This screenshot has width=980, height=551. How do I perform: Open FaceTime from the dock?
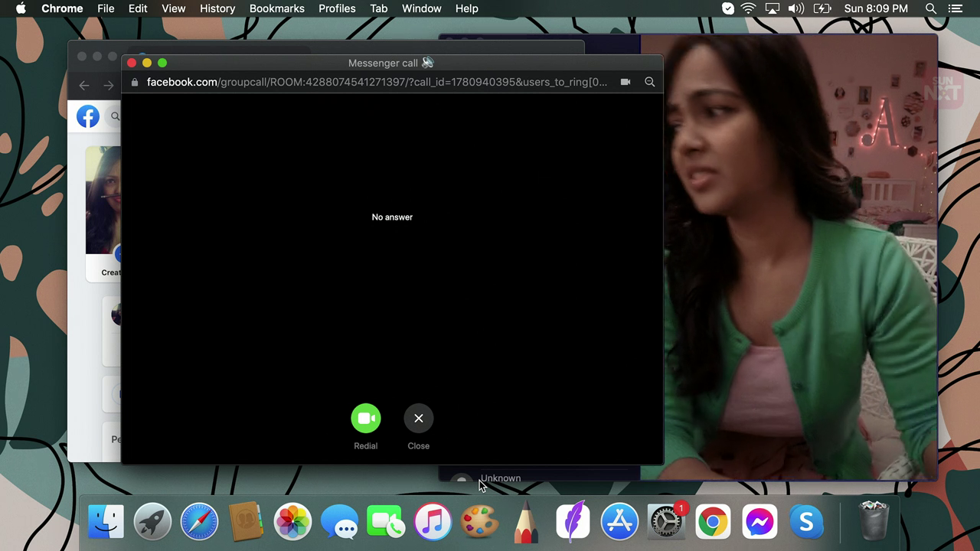pos(386,523)
